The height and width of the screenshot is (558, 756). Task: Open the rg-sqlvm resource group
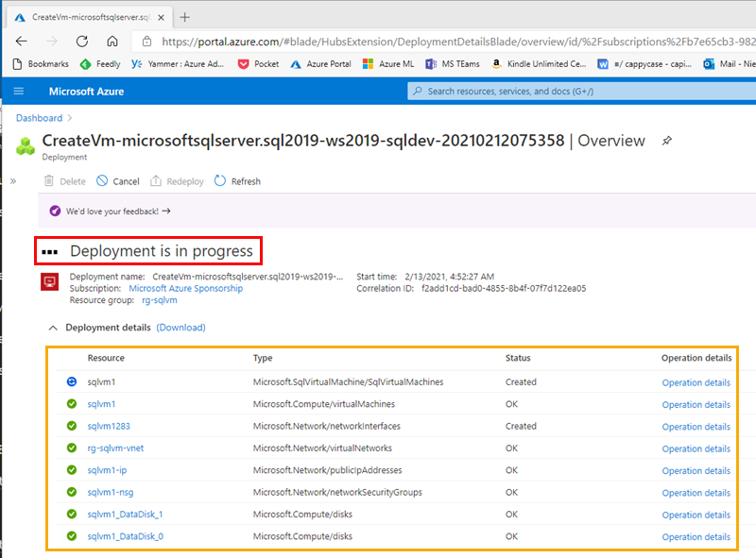click(x=160, y=300)
